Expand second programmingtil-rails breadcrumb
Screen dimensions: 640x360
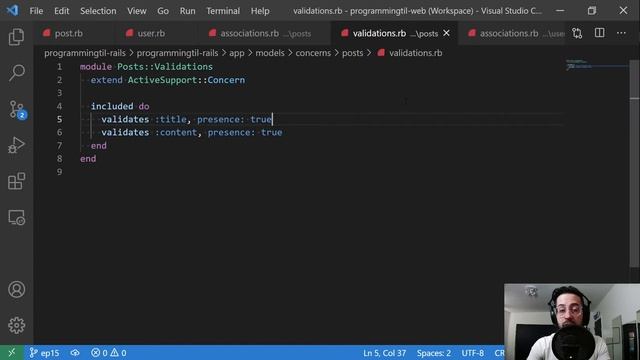[x=177, y=53]
